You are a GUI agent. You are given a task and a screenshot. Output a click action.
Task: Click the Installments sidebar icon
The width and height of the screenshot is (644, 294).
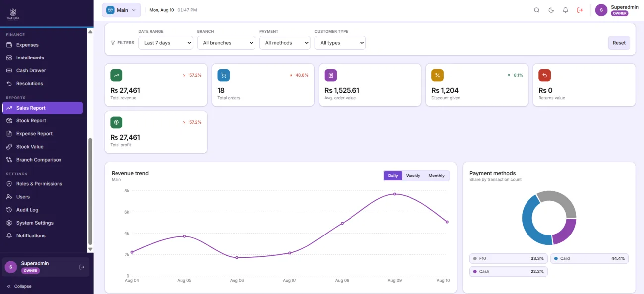[9, 58]
